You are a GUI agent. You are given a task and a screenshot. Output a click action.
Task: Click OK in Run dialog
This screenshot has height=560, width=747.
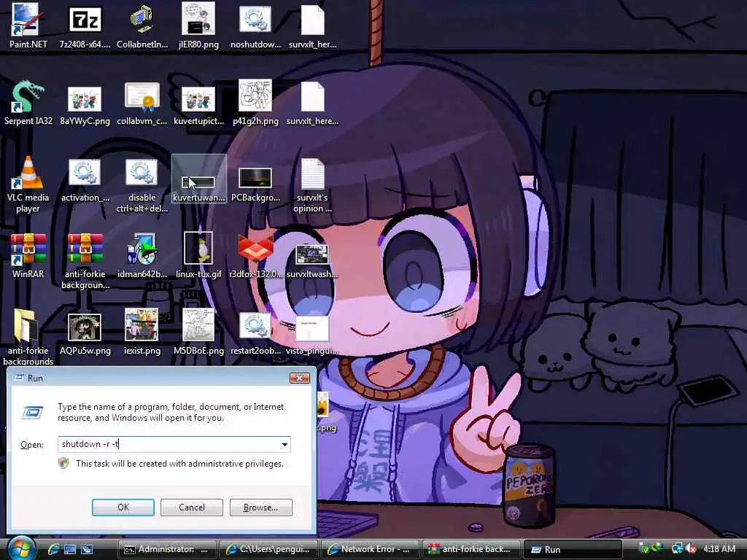[123, 507]
